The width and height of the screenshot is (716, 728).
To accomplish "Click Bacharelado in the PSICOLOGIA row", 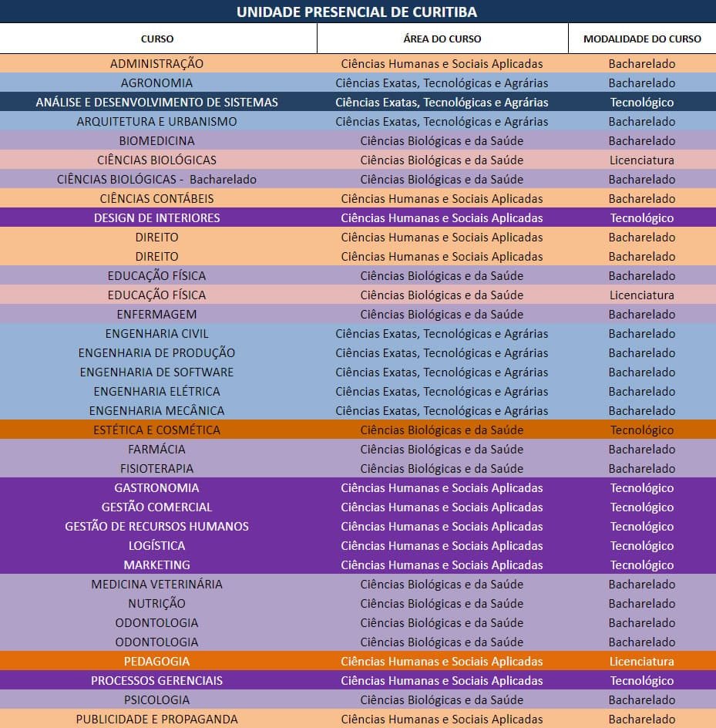I will click(x=642, y=699).
